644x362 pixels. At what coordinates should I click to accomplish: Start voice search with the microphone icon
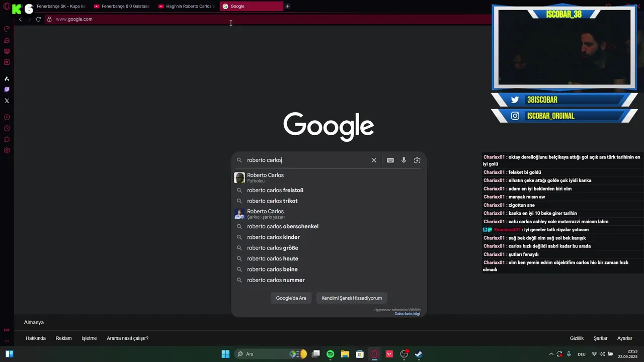point(404,160)
